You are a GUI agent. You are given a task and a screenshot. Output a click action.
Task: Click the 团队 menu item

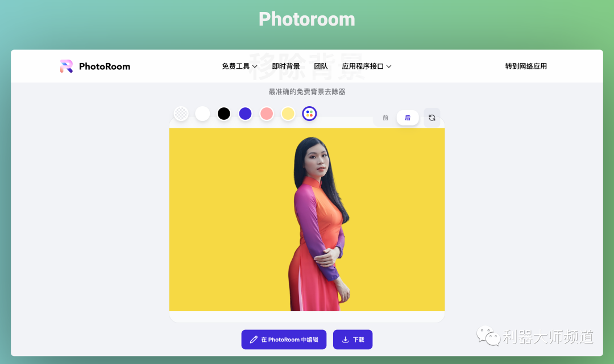tap(321, 66)
